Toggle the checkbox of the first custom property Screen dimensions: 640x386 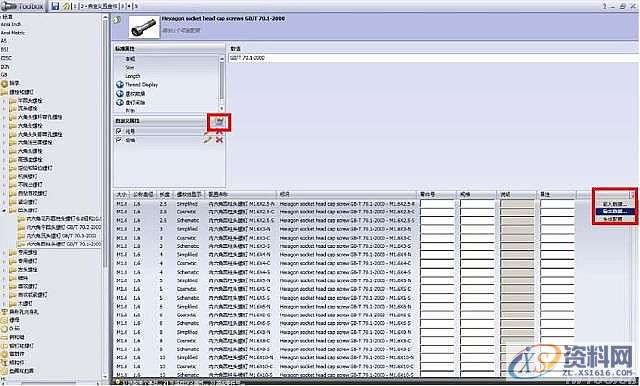tap(119, 131)
